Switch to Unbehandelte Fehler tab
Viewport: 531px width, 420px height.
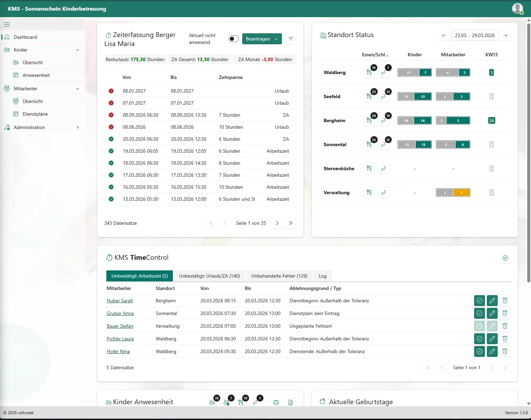pyautogui.click(x=279, y=276)
